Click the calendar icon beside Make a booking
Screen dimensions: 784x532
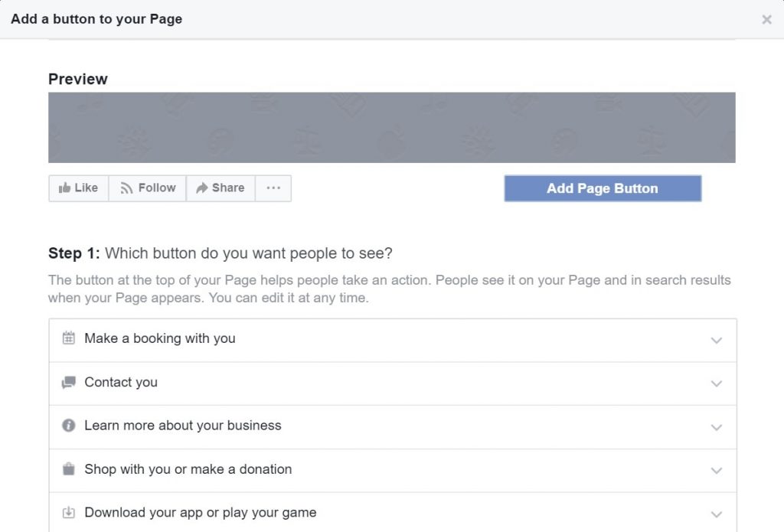click(x=69, y=338)
